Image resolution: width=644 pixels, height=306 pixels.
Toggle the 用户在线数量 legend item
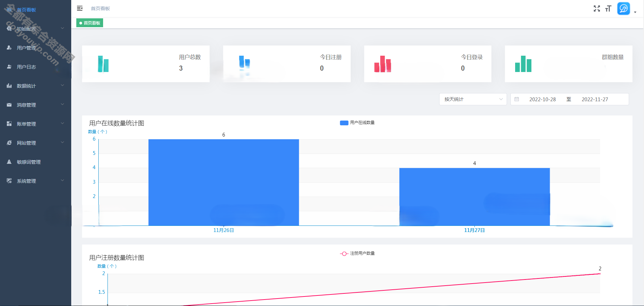[357, 123]
